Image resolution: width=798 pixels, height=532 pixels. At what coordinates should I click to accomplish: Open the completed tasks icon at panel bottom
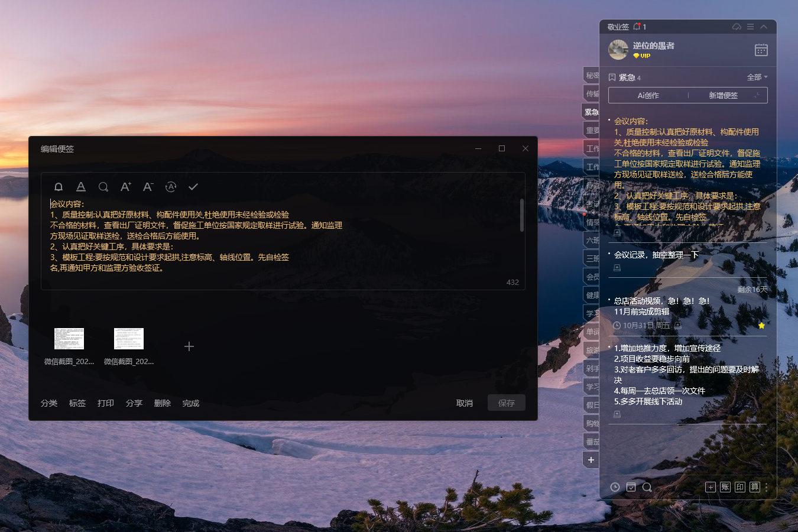pyautogui.click(x=631, y=487)
